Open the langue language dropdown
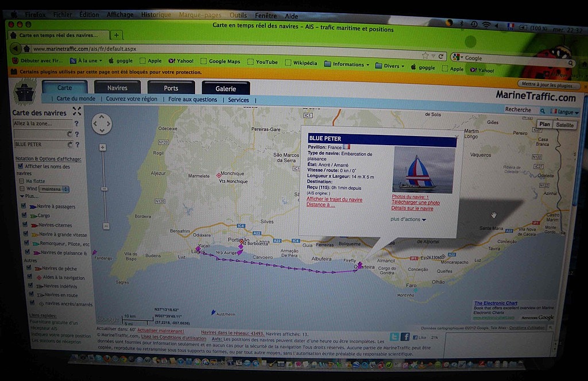 (565, 112)
